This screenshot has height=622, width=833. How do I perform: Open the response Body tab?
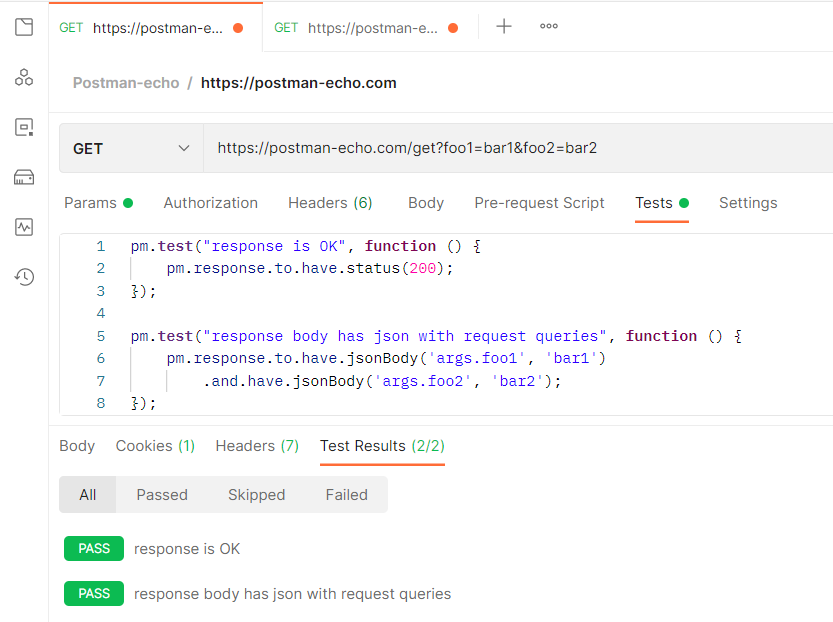(x=77, y=446)
